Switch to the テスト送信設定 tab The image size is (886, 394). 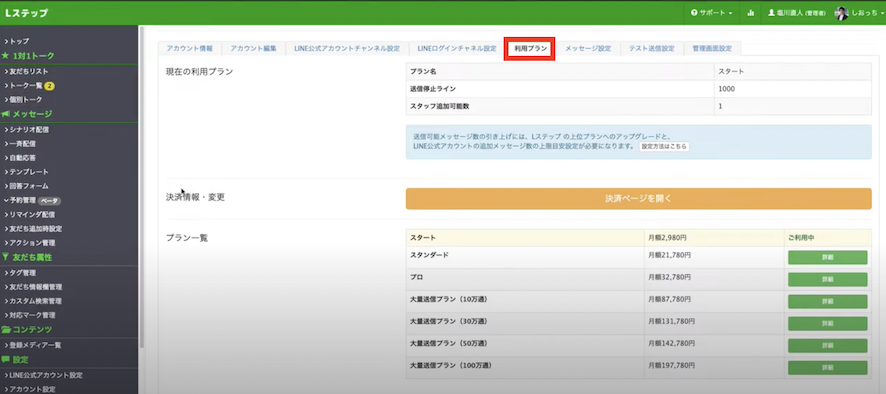(x=652, y=49)
